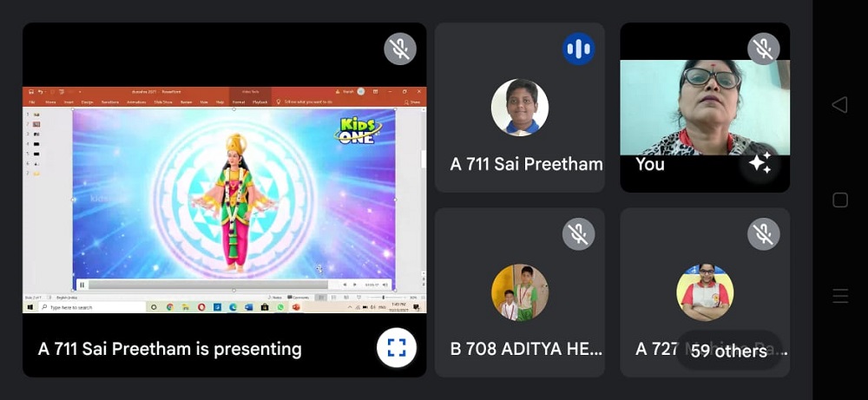Tap the Android home square button

[839, 200]
